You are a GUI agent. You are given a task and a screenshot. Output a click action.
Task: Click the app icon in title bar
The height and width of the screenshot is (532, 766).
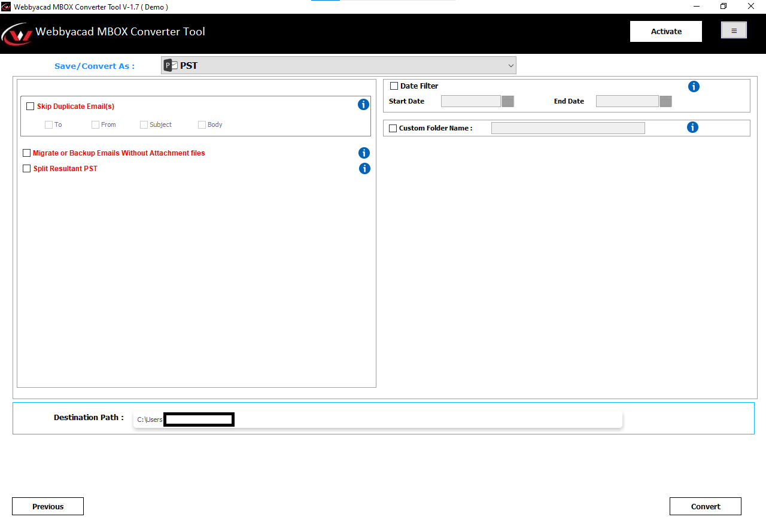pyautogui.click(x=6, y=7)
